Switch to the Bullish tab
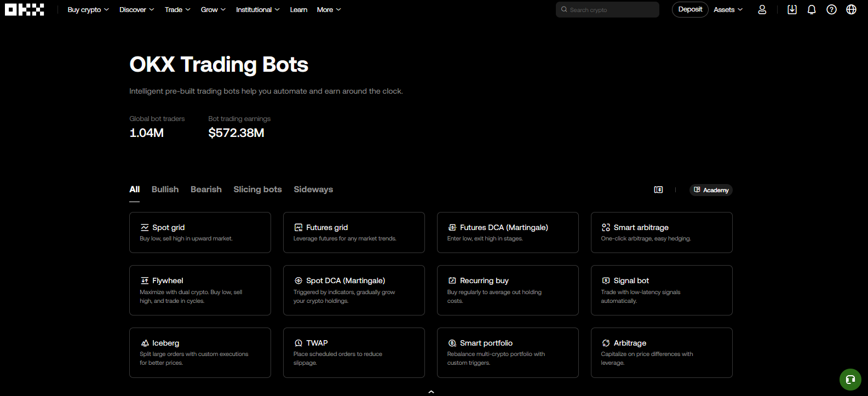The width and height of the screenshot is (868, 396). tap(165, 190)
